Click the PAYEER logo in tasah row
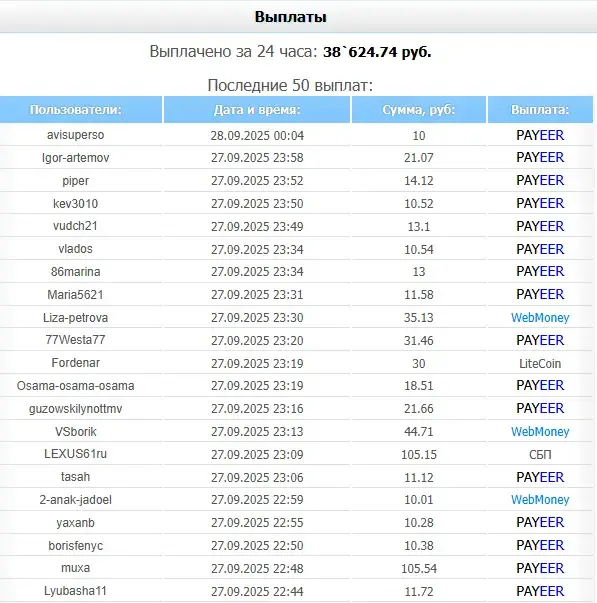This screenshot has width=597, height=603. click(540, 477)
